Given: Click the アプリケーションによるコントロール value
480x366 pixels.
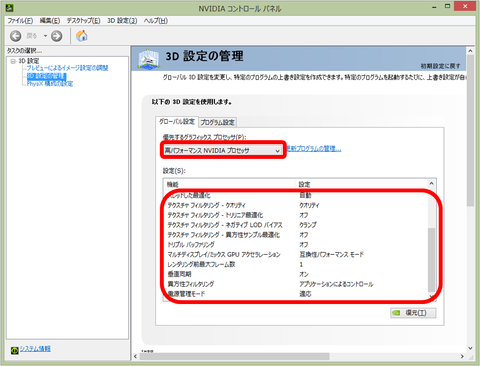Looking at the screenshot, I should click(336, 284).
